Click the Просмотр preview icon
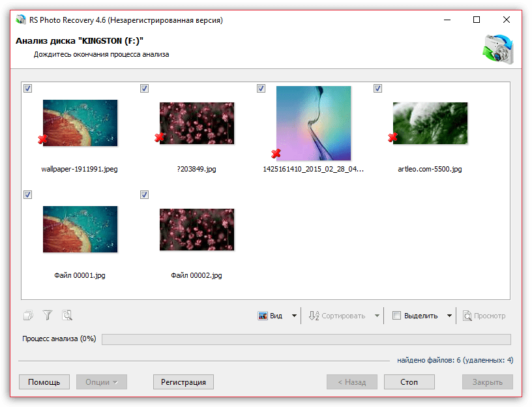The width and height of the screenshot is (532, 407). (x=467, y=316)
